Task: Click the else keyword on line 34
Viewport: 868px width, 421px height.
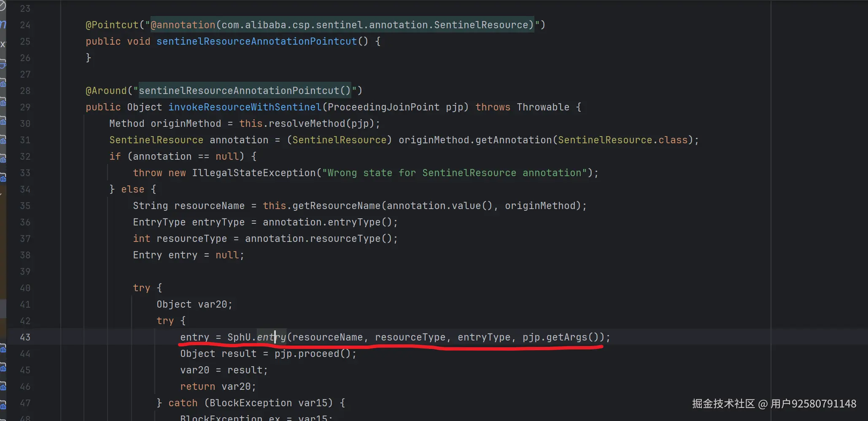Action: click(x=133, y=189)
